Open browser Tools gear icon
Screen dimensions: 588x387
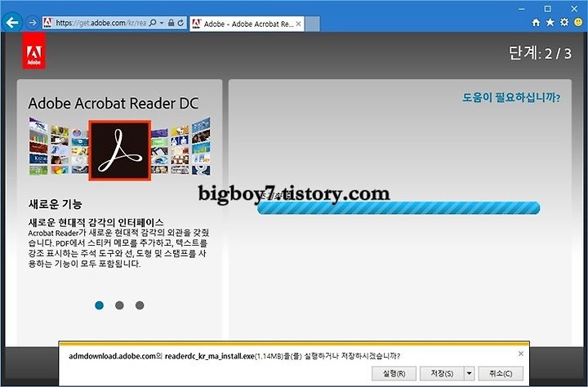point(564,22)
